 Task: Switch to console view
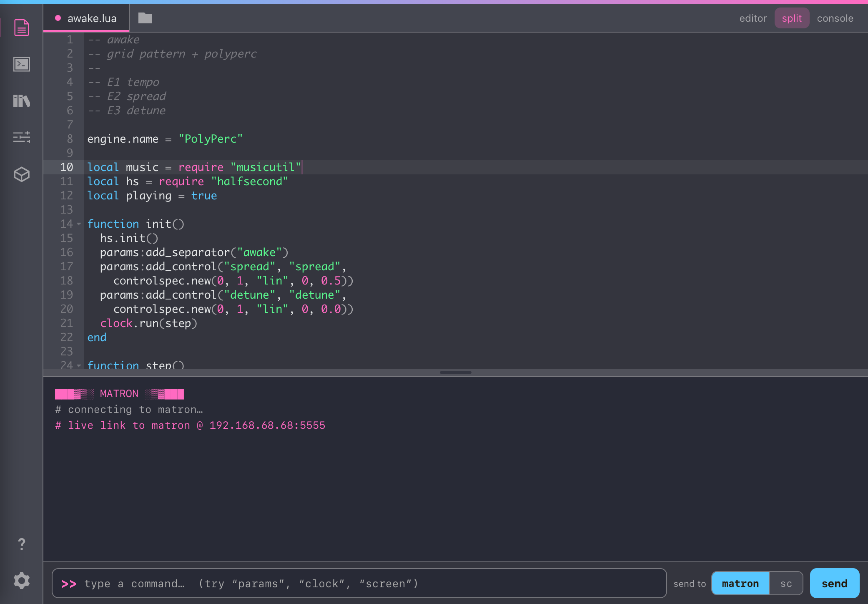point(835,18)
